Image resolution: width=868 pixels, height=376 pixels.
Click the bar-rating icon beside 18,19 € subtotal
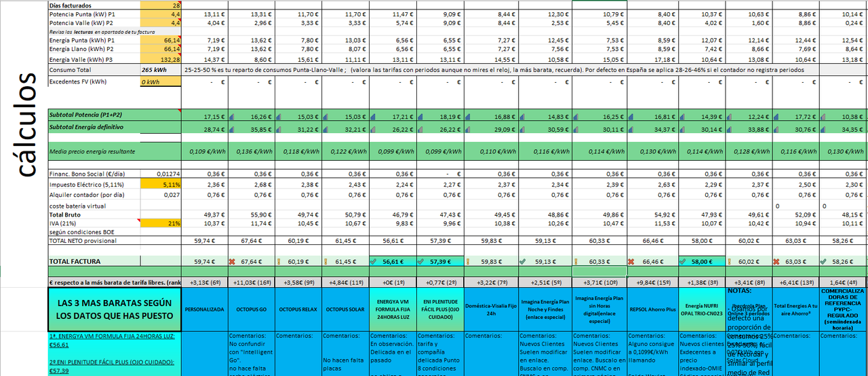click(420, 117)
